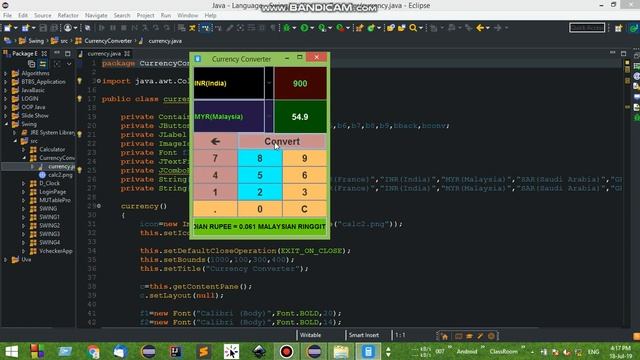Click keypad digit 5 in converter
Image resolution: width=640 pixels, height=360 pixels.
(x=260, y=176)
